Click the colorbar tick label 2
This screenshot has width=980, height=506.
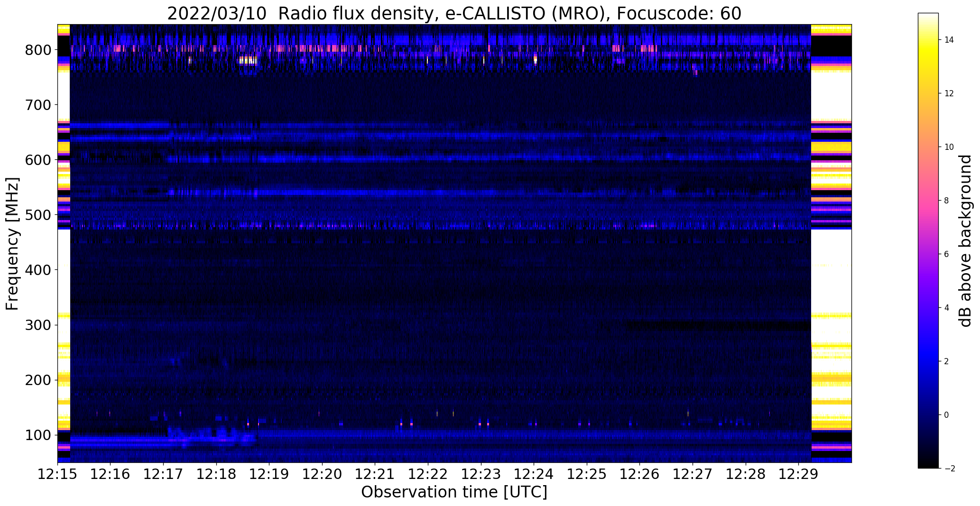pyautogui.click(x=946, y=361)
